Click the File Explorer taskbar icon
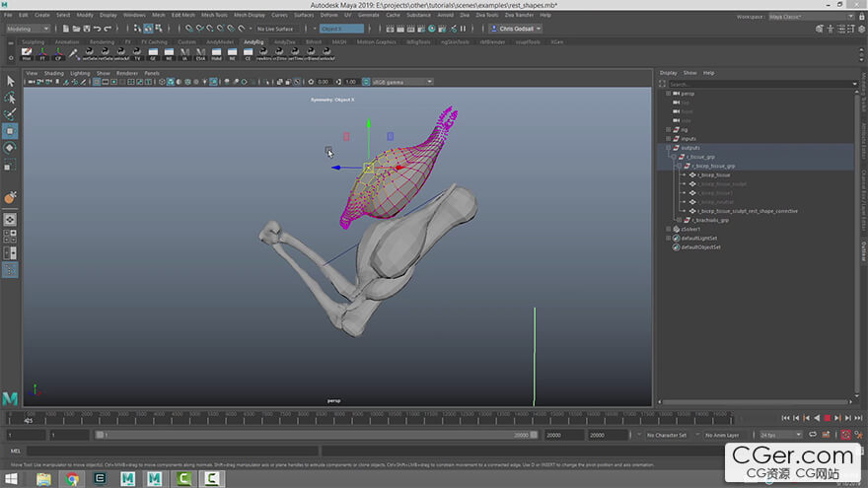This screenshot has height=488, width=868. tap(43, 479)
